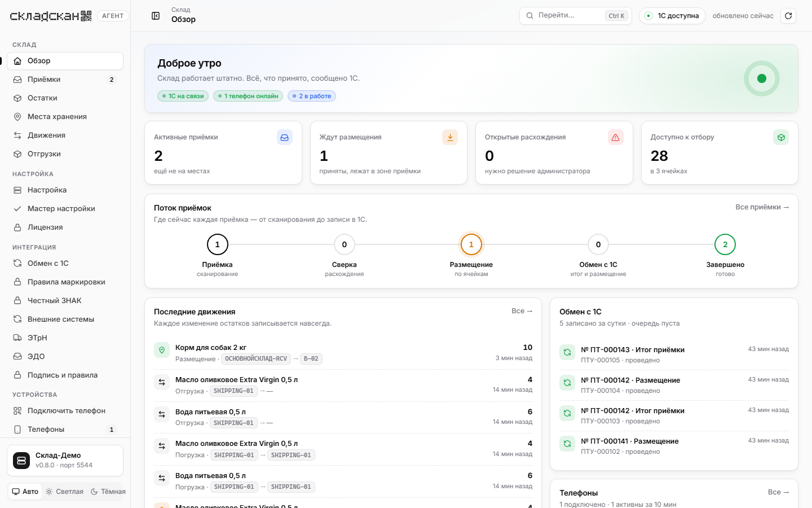Click the Активные приёмки card
The width and height of the screenshot is (812, 508).
(x=223, y=153)
